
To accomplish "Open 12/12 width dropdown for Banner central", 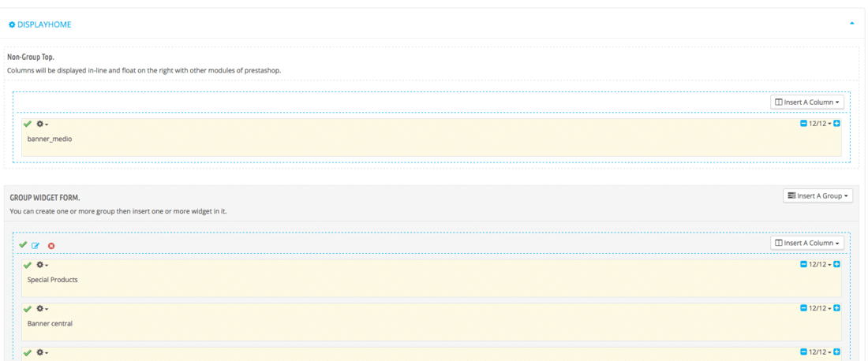I will [x=820, y=308].
